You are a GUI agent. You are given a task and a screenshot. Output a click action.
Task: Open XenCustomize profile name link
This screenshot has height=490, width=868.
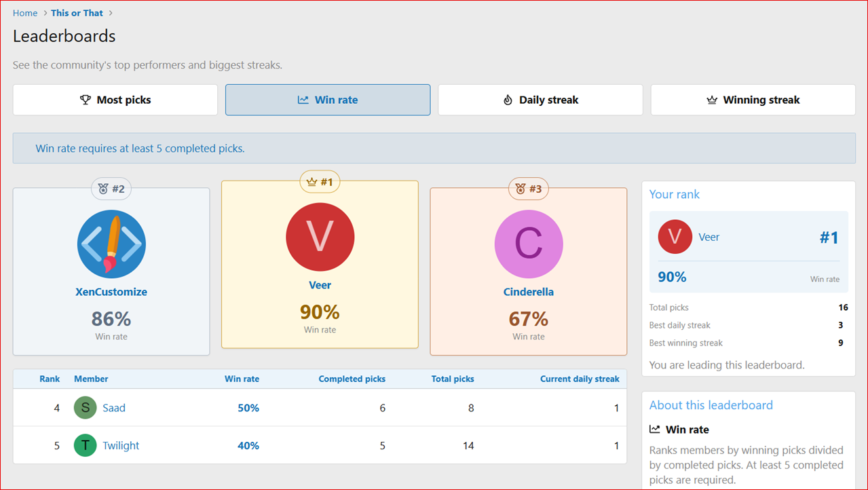[111, 292]
